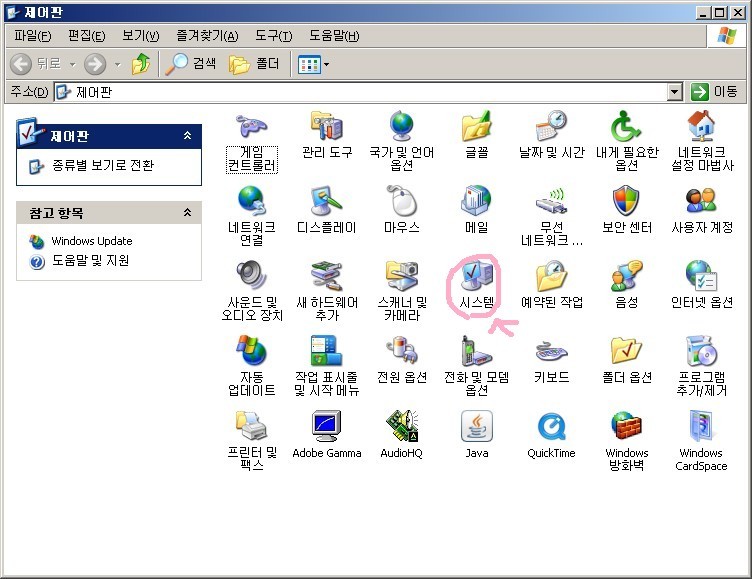Collapse the 제어판 side panel
Screen dimensions: 752x579
[188, 136]
